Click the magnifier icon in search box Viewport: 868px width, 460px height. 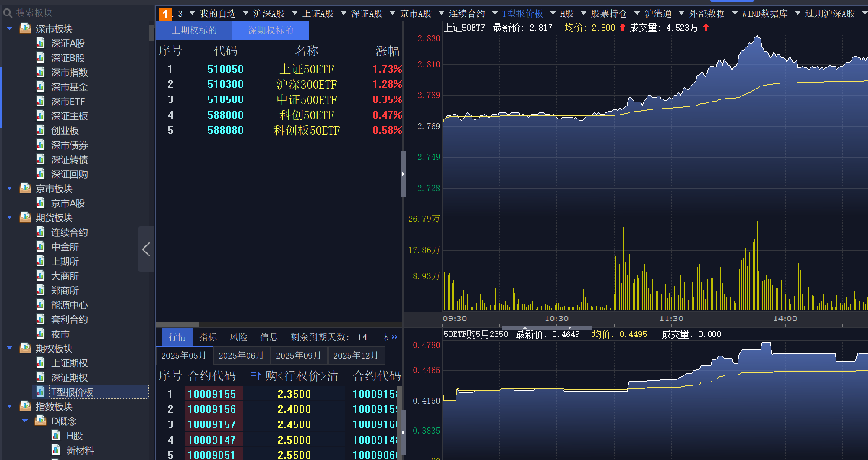point(8,13)
